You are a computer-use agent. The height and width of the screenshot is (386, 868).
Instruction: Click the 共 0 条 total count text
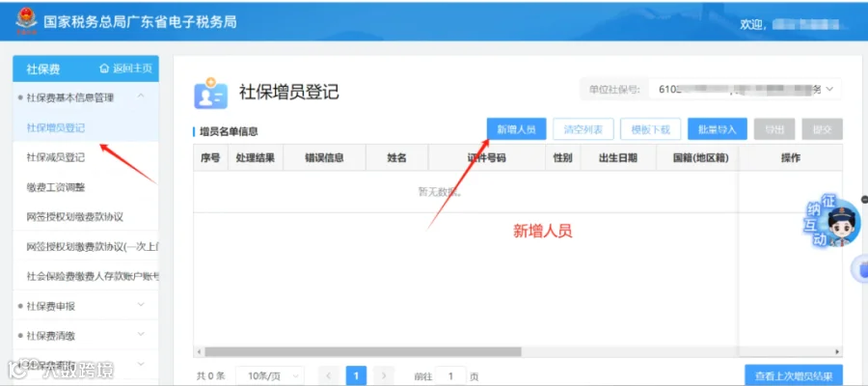click(211, 376)
